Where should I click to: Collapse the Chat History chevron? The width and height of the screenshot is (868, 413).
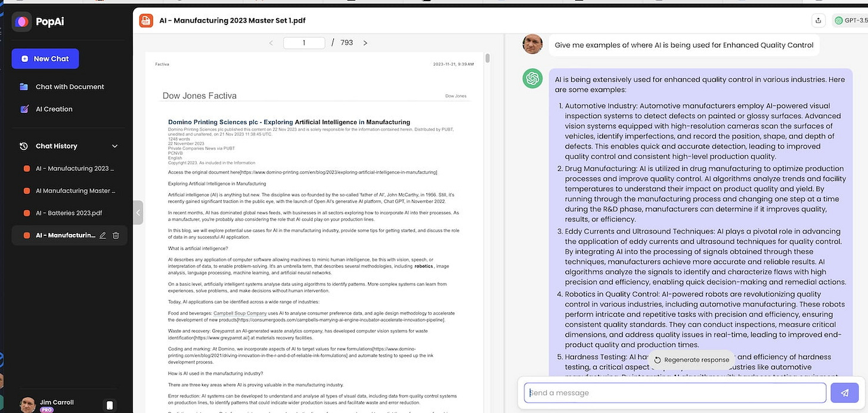[x=115, y=146]
